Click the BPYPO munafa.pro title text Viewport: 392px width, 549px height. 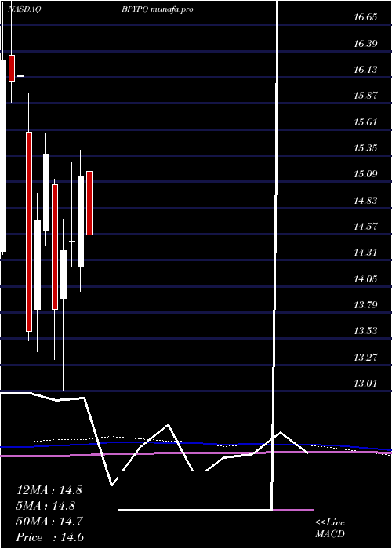158,9
